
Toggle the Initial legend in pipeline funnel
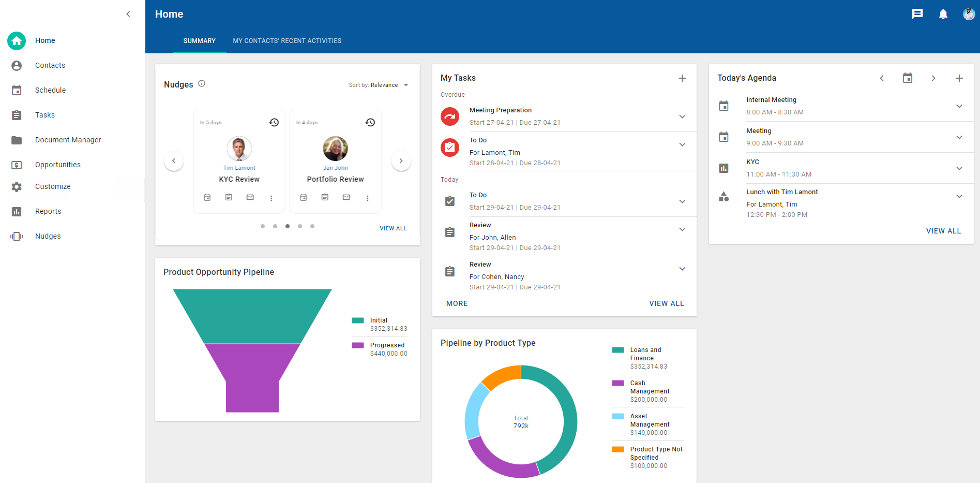pos(379,320)
